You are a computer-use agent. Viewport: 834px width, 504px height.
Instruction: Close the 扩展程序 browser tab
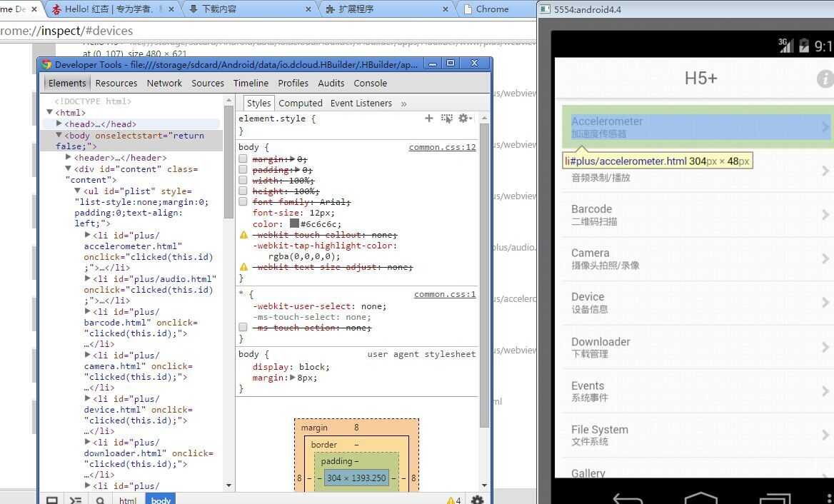coord(445,9)
